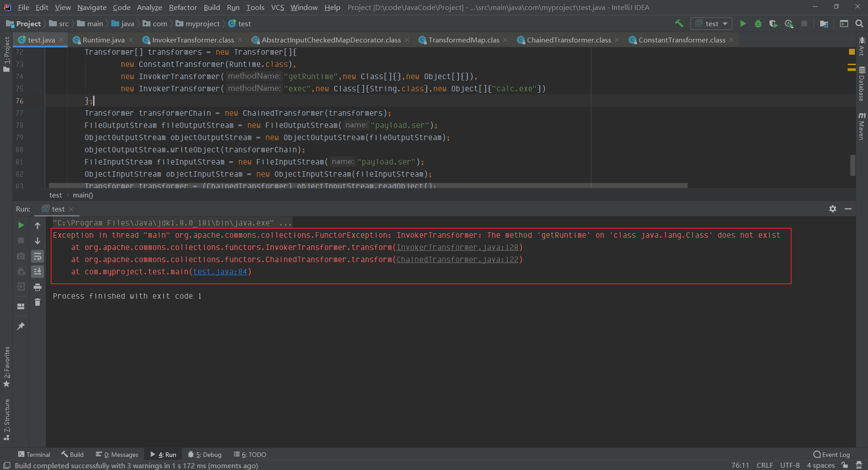Viewport: 868px width, 470px height.
Task: Click the Build Project hammer icon
Action: click(x=679, y=23)
